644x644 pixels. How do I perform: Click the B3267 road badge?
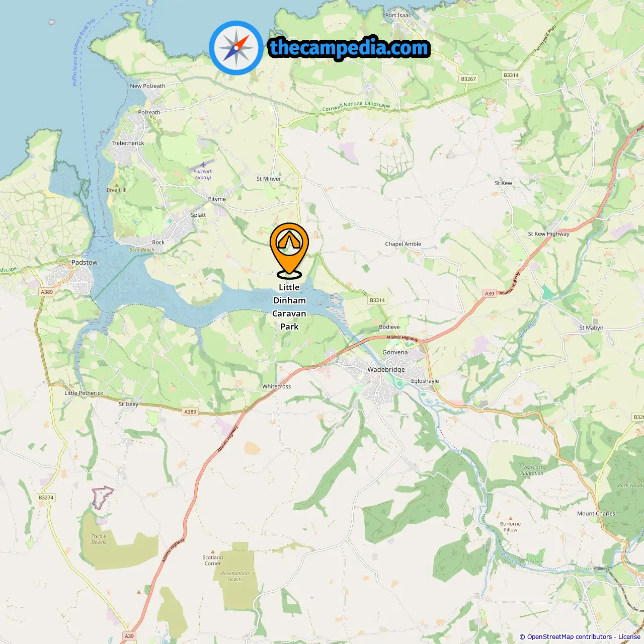(x=468, y=79)
